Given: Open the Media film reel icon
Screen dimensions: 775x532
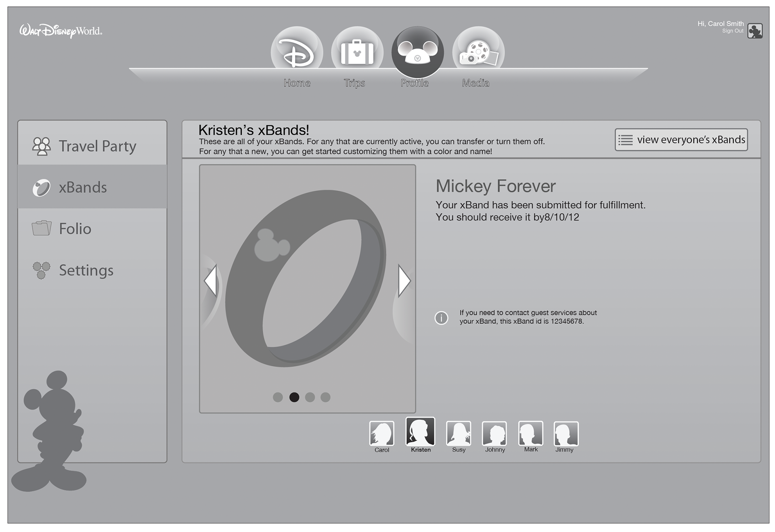Looking at the screenshot, I should (478, 52).
